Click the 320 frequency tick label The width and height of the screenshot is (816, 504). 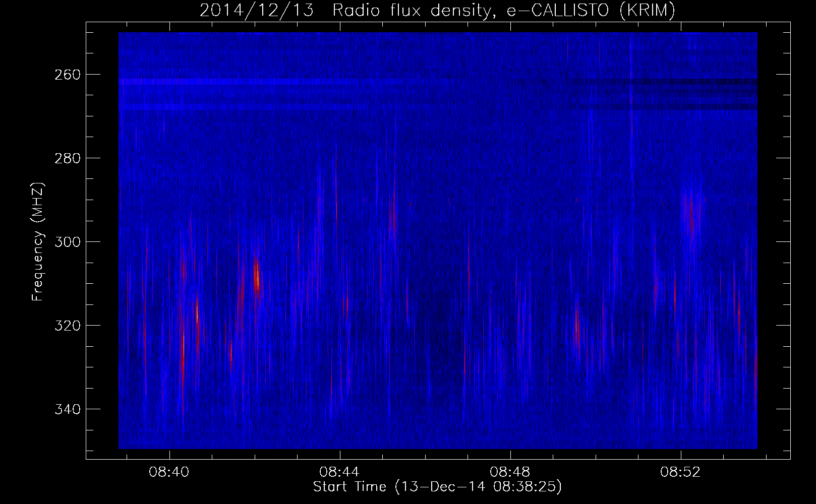pos(67,326)
